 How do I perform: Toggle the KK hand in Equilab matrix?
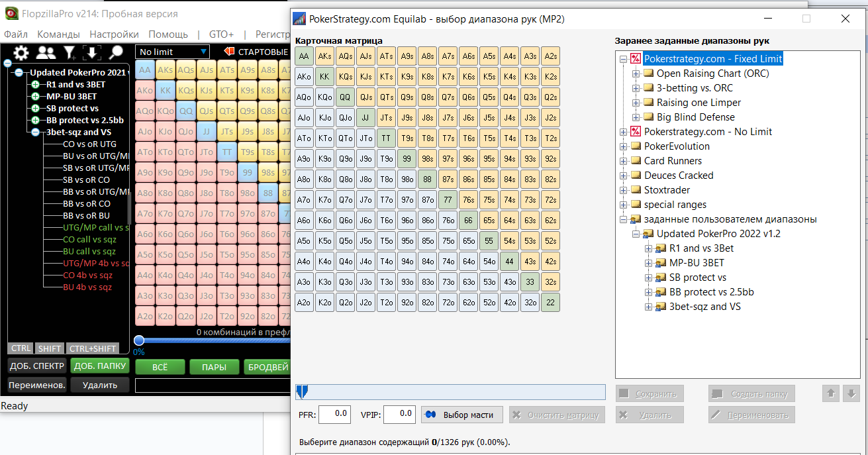[325, 77]
